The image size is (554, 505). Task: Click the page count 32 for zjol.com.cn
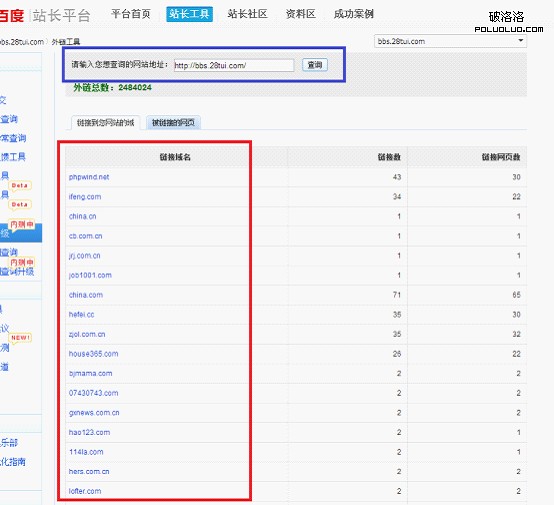pos(516,334)
